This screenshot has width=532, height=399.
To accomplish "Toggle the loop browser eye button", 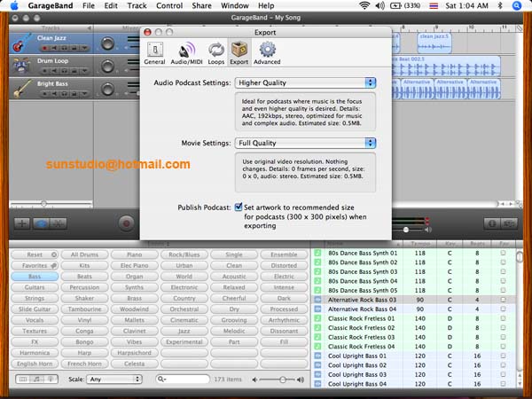I will [41, 223].
